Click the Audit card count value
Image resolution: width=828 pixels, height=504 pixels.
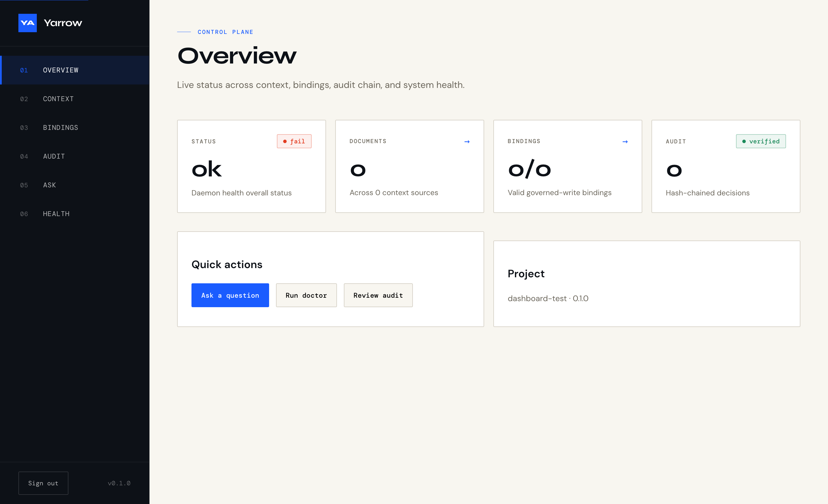pos(674,170)
